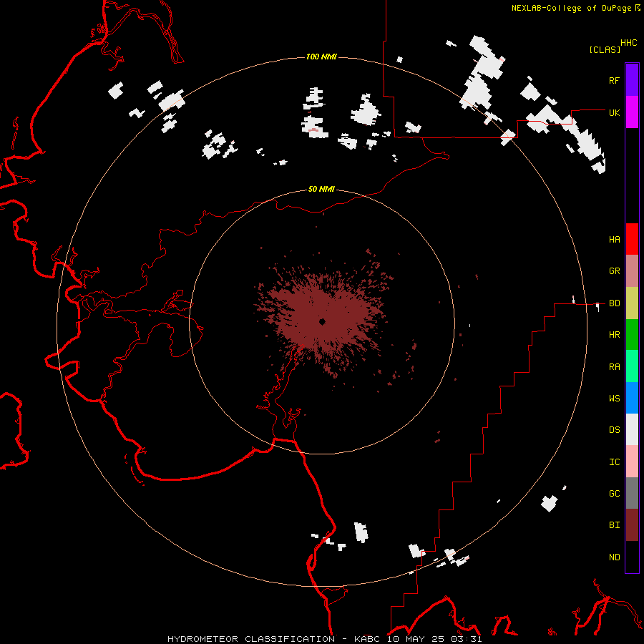Click the BD legend label
Viewport: 644px width, 644px height.
[614, 303]
